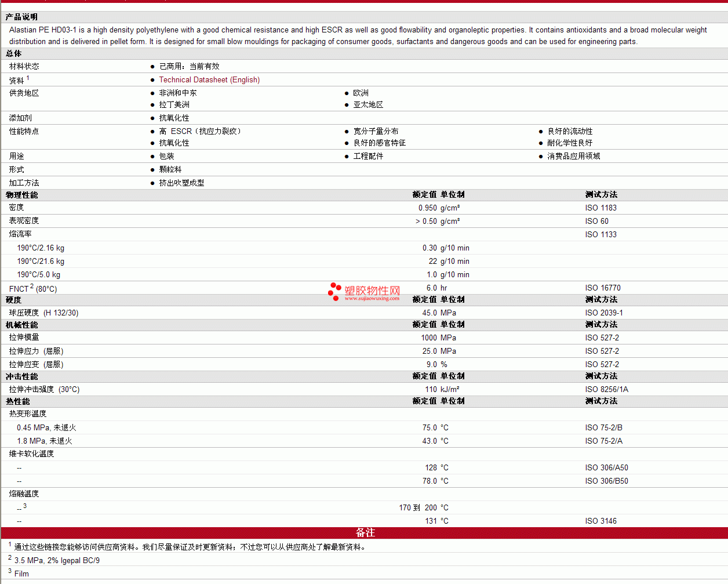Click the 拉伸应变 (屈服) row label
The width and height of the screenshot is (728, 584).
(x=37, y=365)
